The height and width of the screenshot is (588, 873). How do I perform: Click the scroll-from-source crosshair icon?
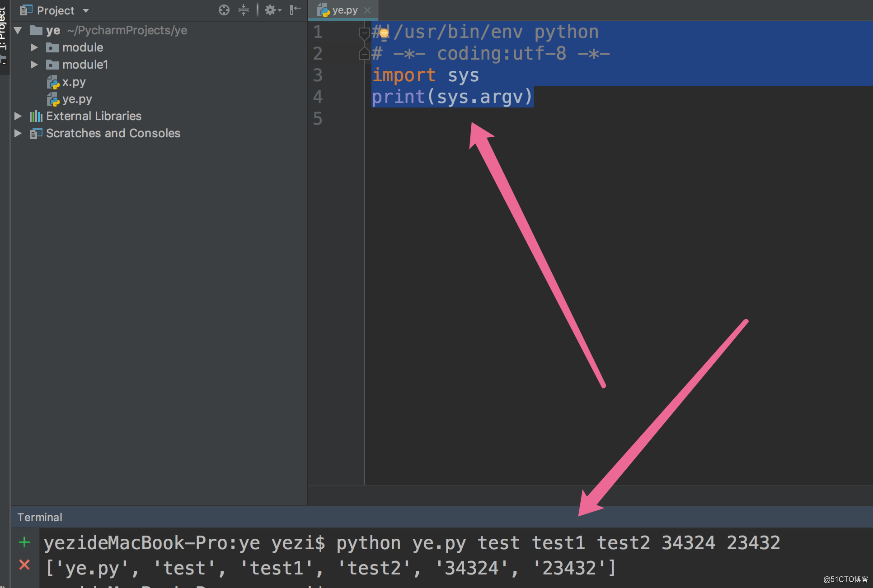(x=224, y=10)
